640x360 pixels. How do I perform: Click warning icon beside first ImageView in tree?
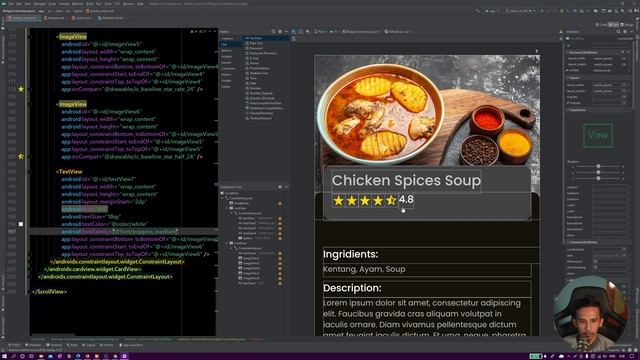pyautogui.click(x=280, y=203)
